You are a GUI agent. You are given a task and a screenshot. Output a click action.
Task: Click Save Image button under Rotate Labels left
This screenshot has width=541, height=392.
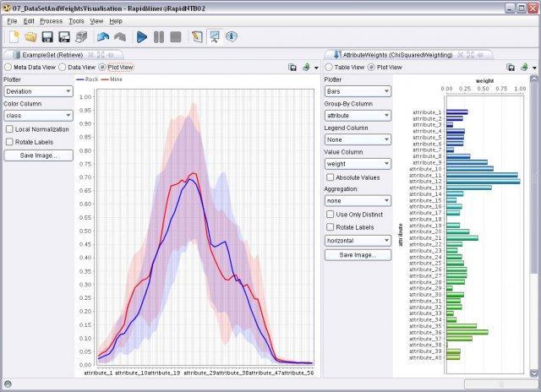(38, 155)
